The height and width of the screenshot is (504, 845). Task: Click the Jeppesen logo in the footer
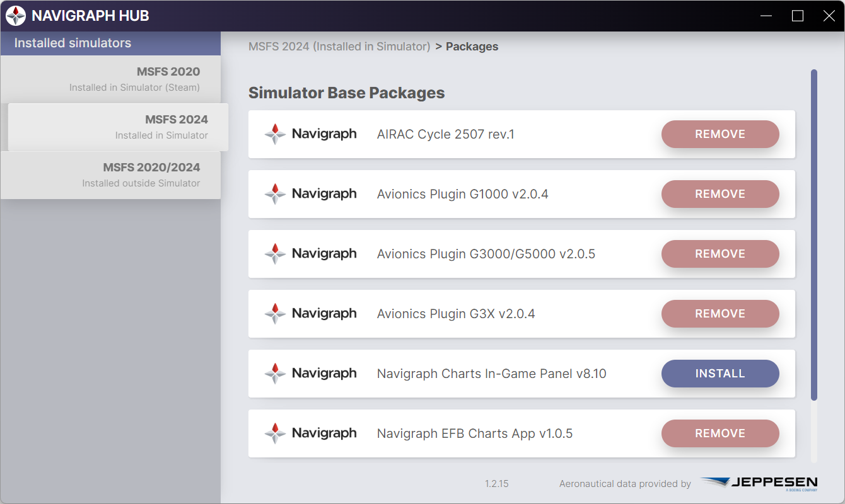pos(759,483)
